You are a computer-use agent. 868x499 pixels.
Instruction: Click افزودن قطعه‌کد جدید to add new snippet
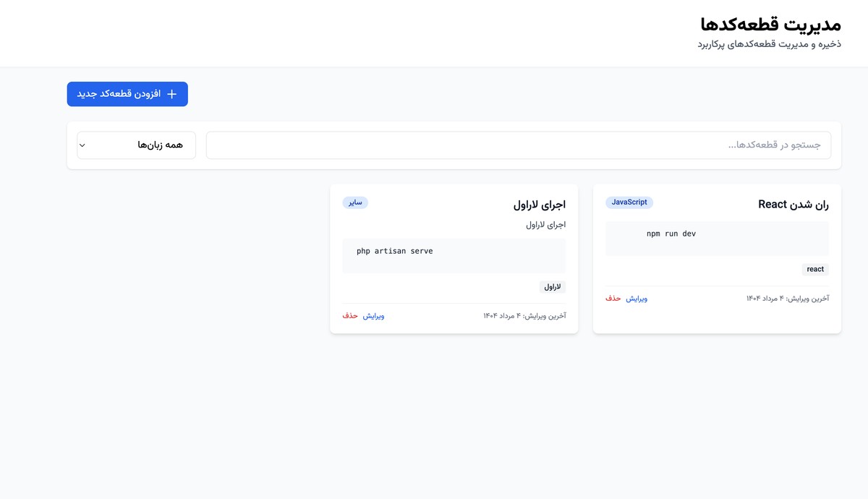pyautogui.click(x=127, y=93)
